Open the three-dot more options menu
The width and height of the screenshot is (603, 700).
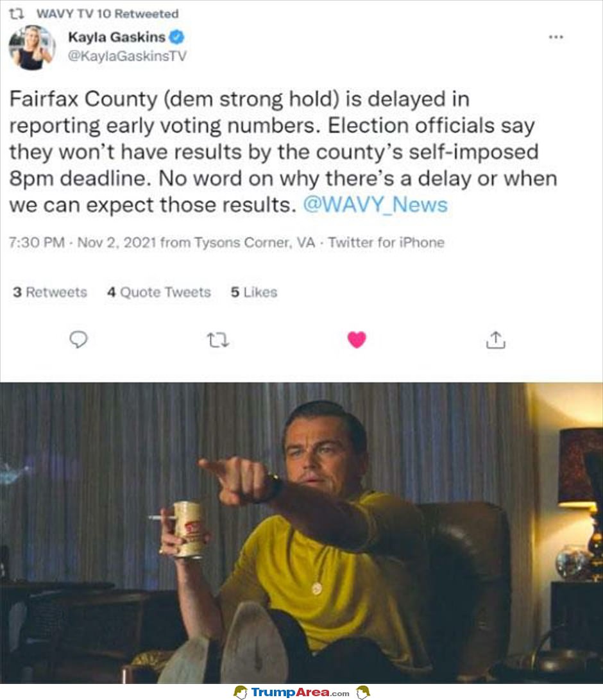click(556, 37)
